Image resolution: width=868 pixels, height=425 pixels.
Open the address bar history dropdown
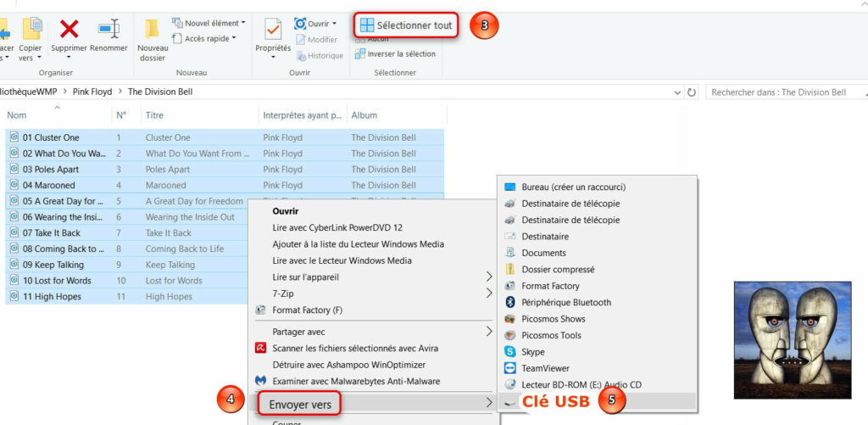point(678,92)
